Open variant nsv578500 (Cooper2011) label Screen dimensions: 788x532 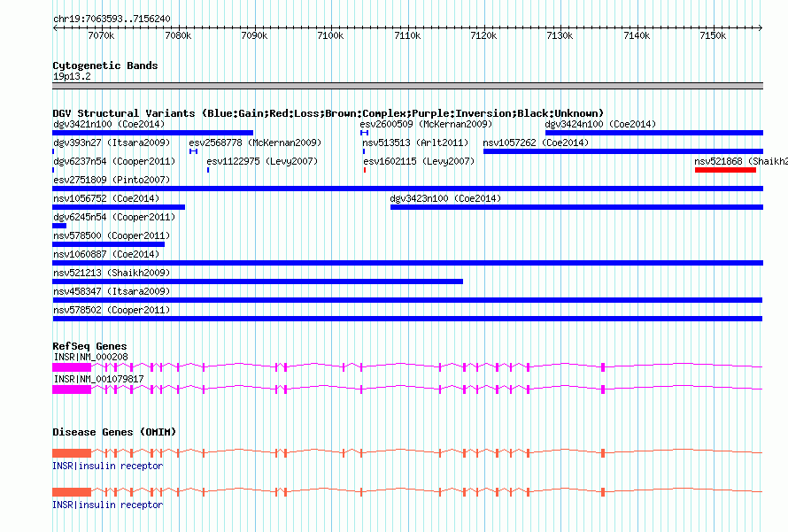tap(112, 235)
